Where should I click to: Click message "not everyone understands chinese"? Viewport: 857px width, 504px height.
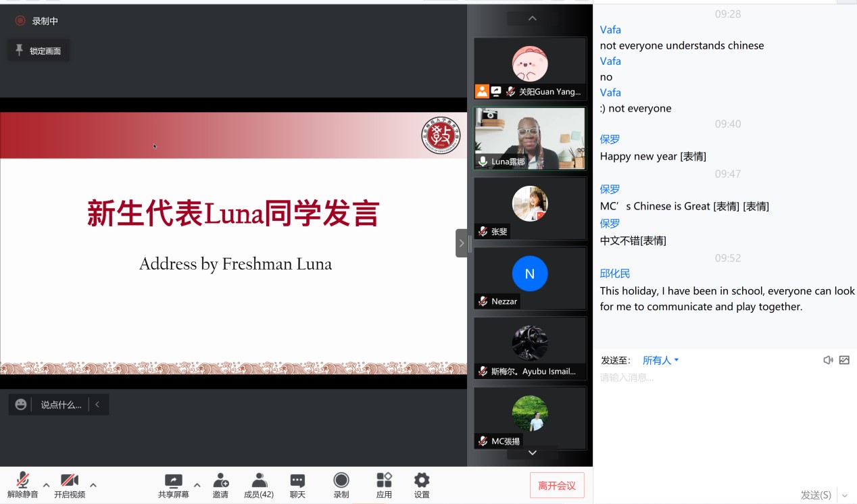coord(682,45)
